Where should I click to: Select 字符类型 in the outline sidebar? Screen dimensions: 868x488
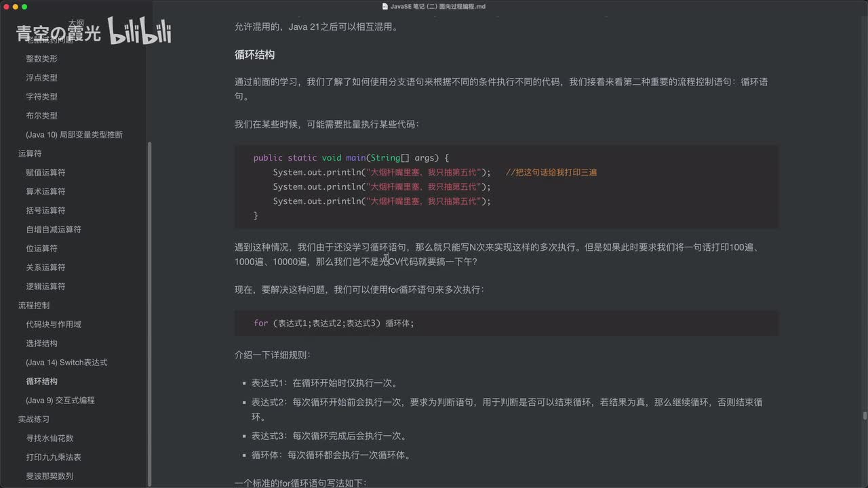coord(41,97)
